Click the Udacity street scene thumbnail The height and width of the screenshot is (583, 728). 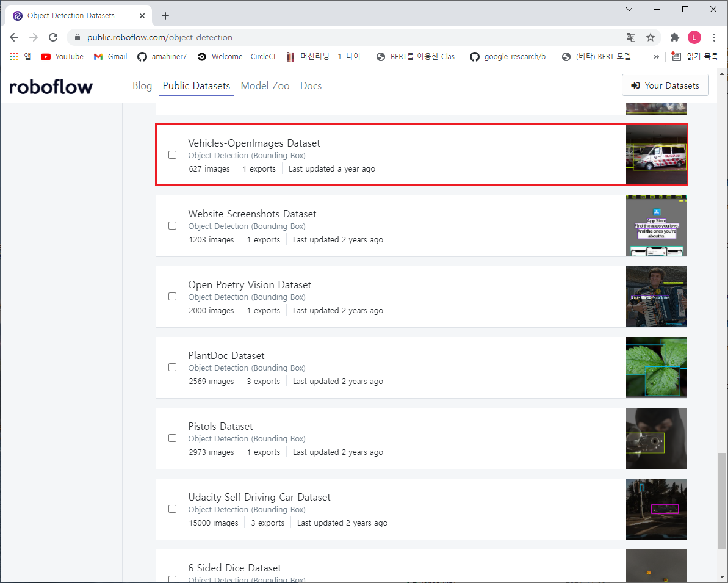656,509
